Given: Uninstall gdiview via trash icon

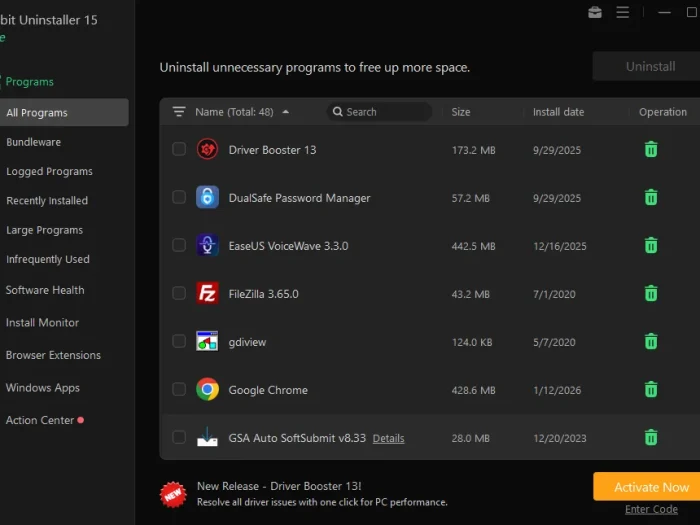Looking at the screenshot, I should coord(651,342).
